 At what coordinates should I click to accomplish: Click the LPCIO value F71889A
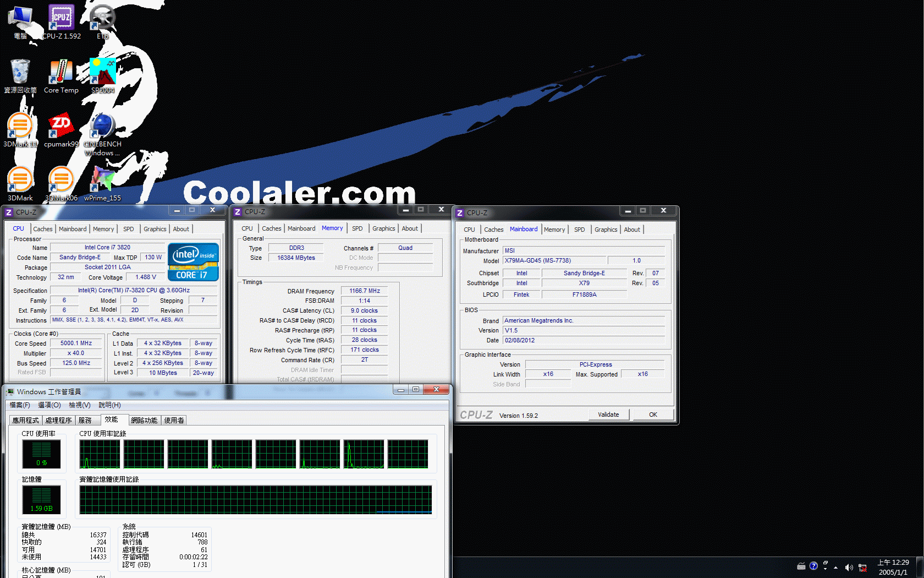click(584, 295)
